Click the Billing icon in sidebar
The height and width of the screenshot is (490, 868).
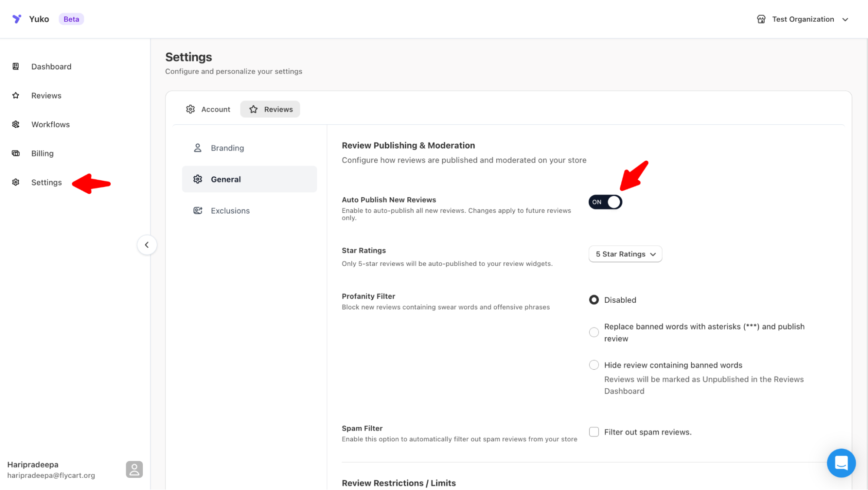[16, 153]
